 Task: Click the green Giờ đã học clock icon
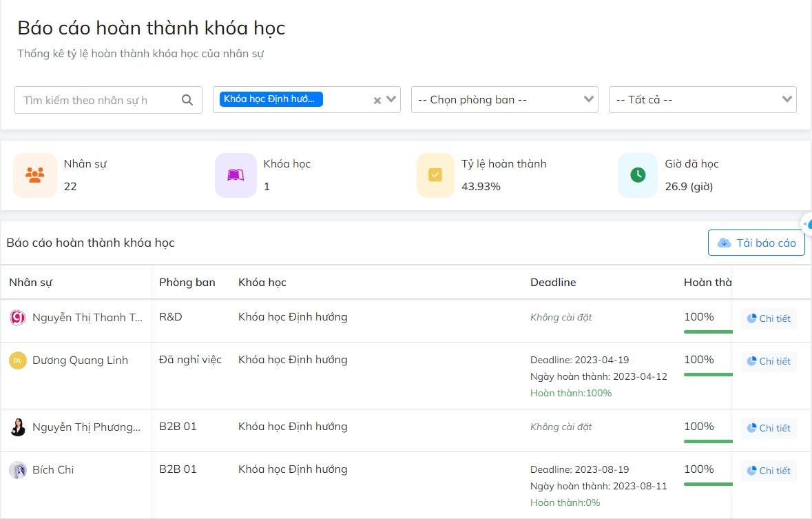(x=636, y=174)
